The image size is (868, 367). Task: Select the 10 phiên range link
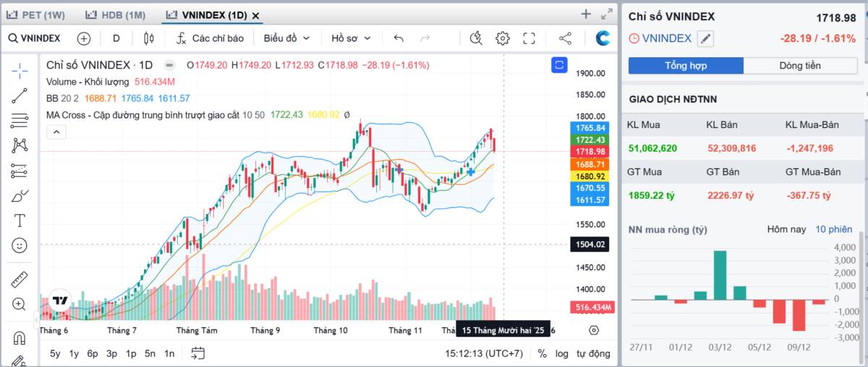click(x=834, y=229)
